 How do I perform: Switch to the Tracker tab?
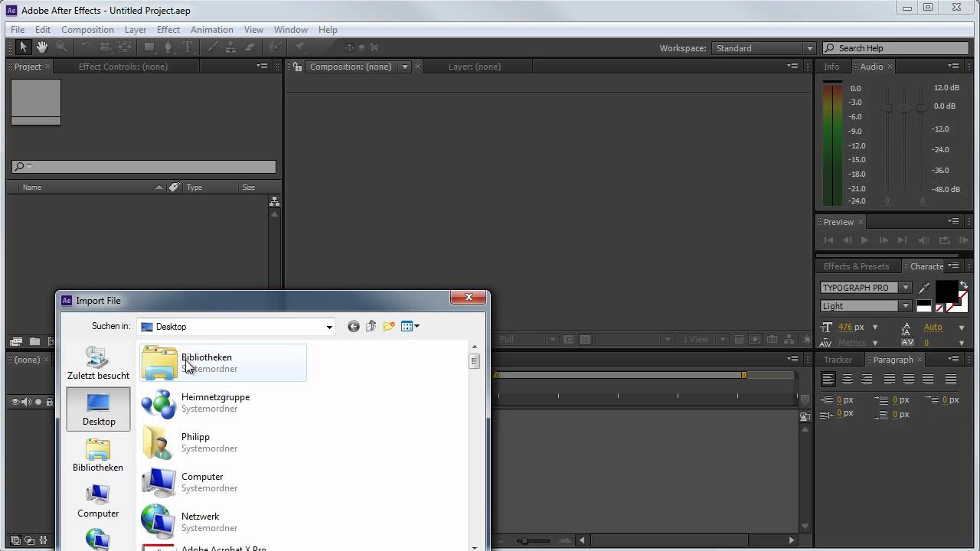pos(838,360)
